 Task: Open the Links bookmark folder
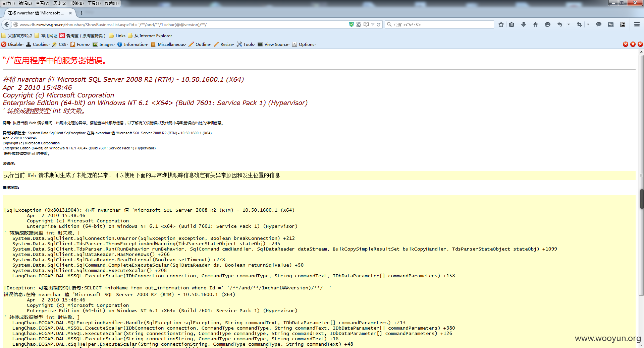117,36
